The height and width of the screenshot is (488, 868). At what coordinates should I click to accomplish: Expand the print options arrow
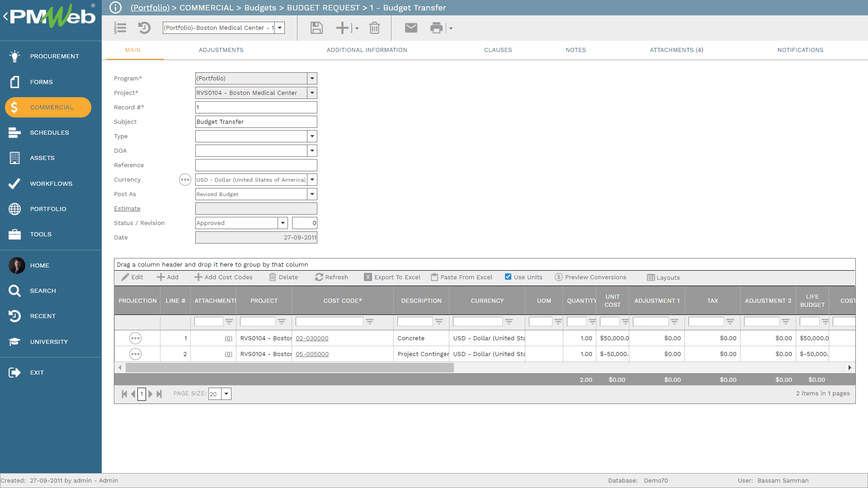coord(451,28)
